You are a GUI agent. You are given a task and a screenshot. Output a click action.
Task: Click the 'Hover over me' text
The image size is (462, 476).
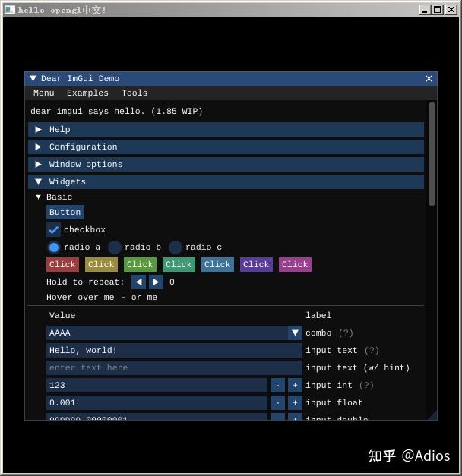[x=81, y=297]
